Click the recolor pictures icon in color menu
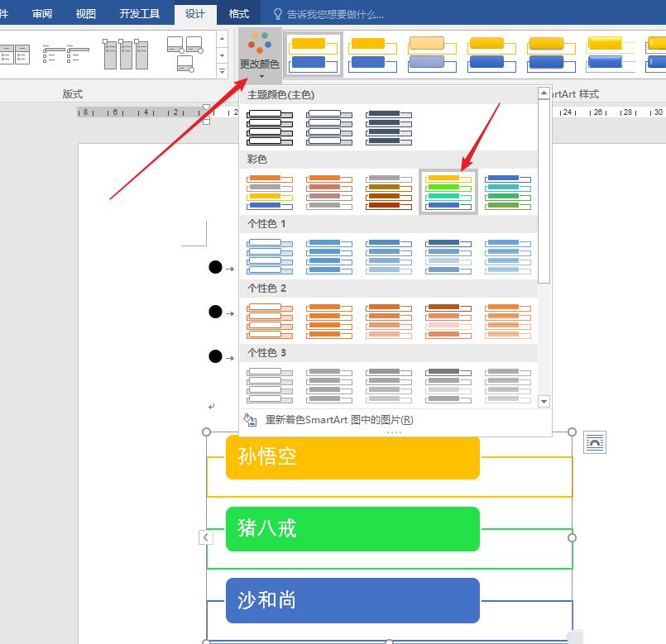666x644 pixels. point(251,420)
